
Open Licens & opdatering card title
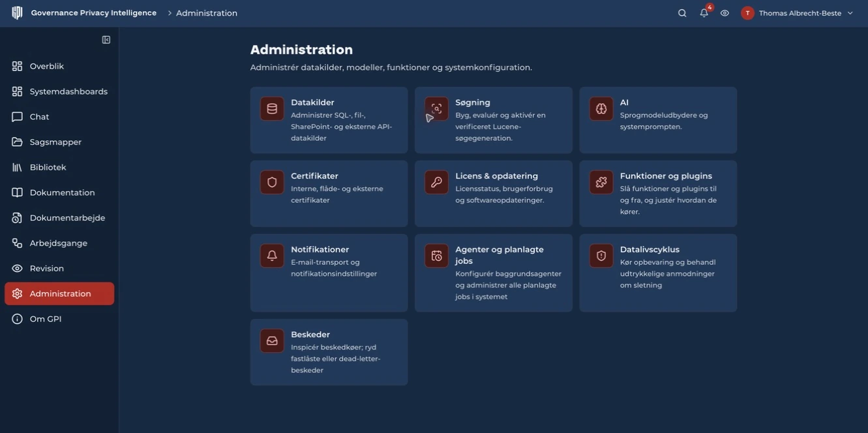pyautogui.click(x=497, y=176)
